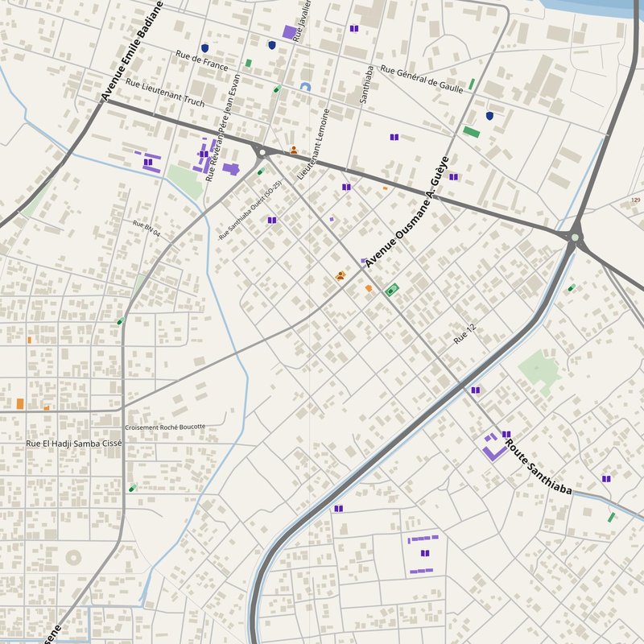Click the Avenue Emile Badiane label

(132, 51)
